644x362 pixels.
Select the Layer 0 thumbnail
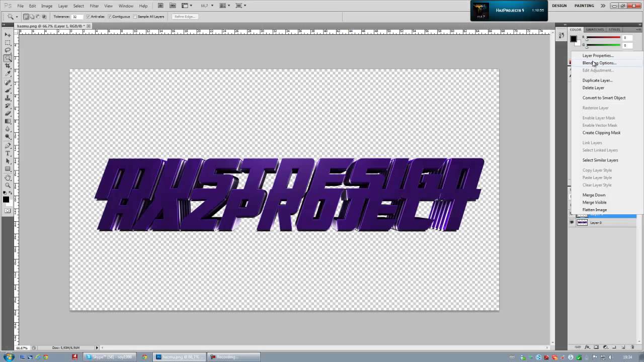point(582,223)
